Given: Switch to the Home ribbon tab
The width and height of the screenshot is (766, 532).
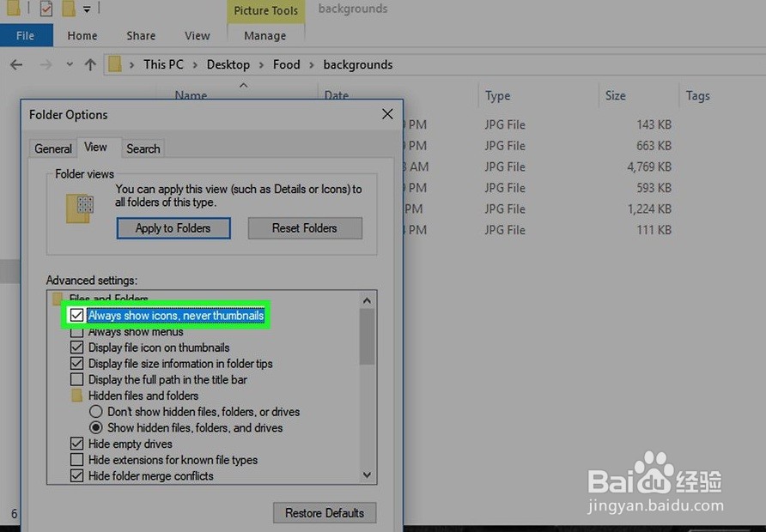Looking at the screenshot, I should (82, 36).
